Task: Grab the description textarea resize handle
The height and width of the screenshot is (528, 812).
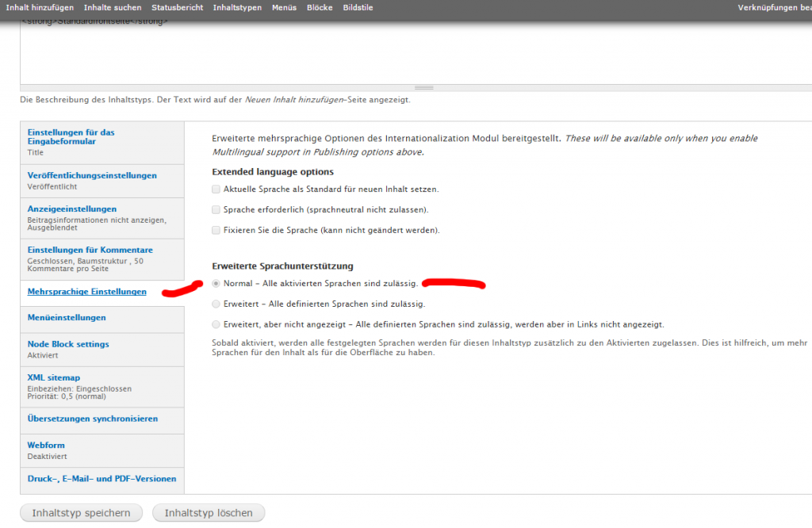Action: (x=424, y=87)
